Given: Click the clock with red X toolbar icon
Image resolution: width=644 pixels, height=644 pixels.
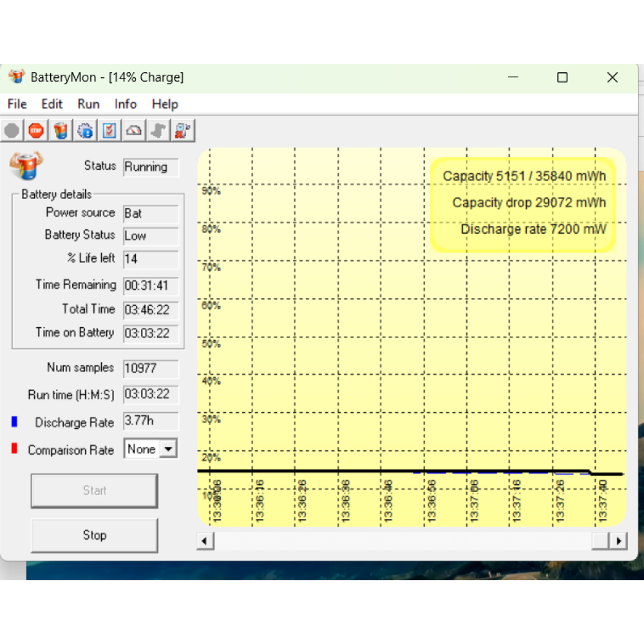Looking at the screenshot, I should (x=183, y=131).
